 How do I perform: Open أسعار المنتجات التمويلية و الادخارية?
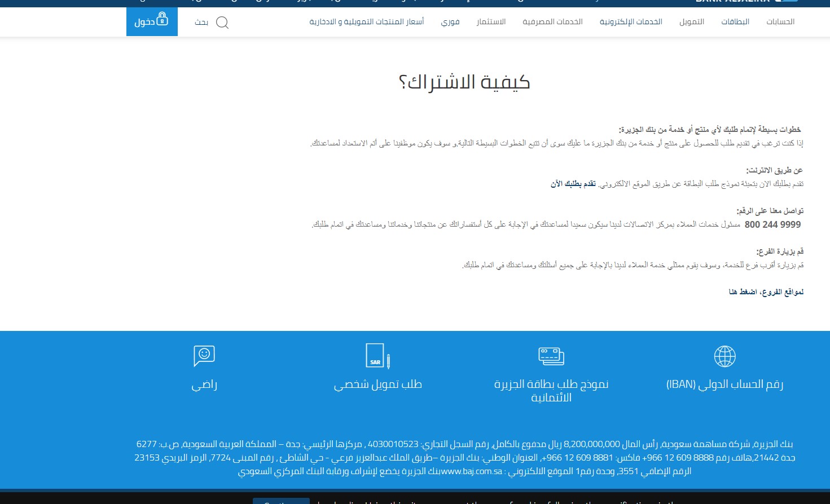[x=367, y=22]
